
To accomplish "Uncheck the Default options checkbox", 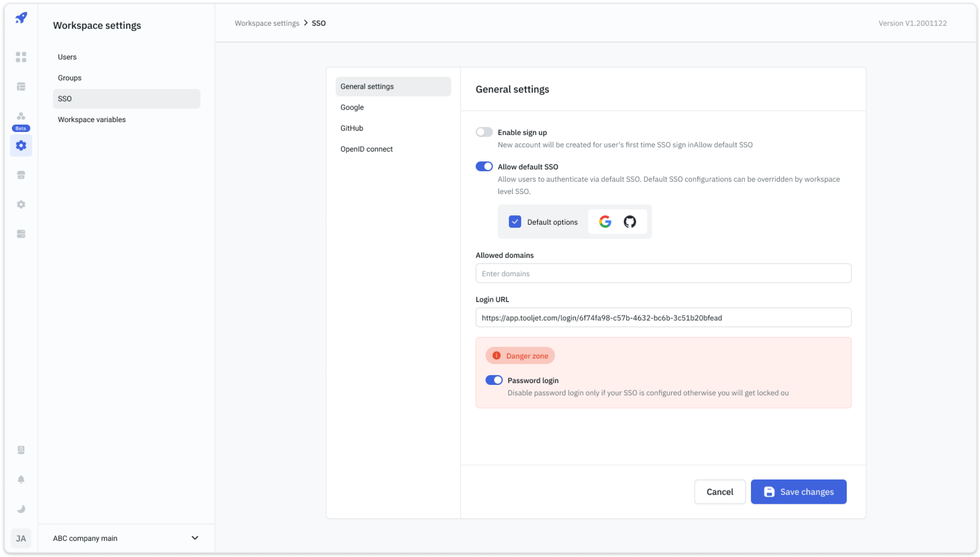I will coord(515,222).
